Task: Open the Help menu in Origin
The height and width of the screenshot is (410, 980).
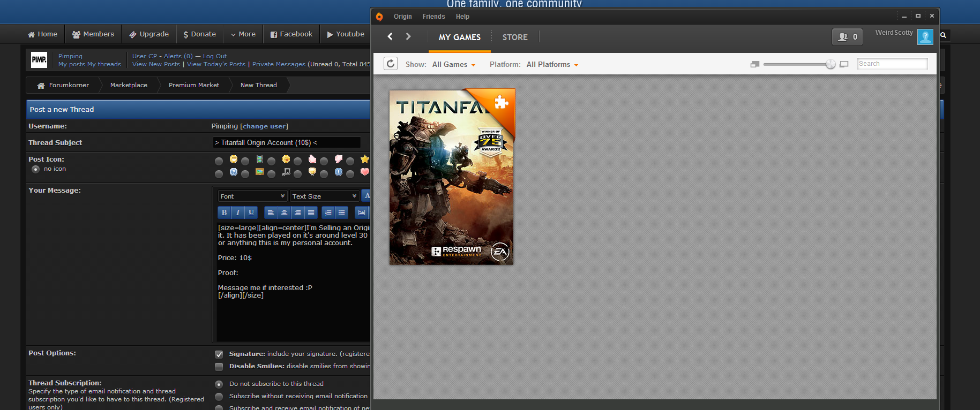Action: tap(462, 17)
